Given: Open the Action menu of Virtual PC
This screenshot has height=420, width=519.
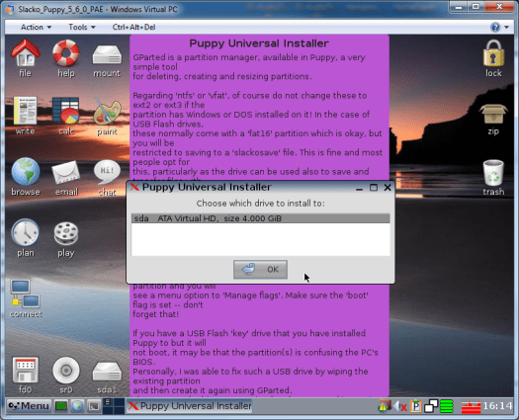Looking at the screenshot, I should click(36, 27).
